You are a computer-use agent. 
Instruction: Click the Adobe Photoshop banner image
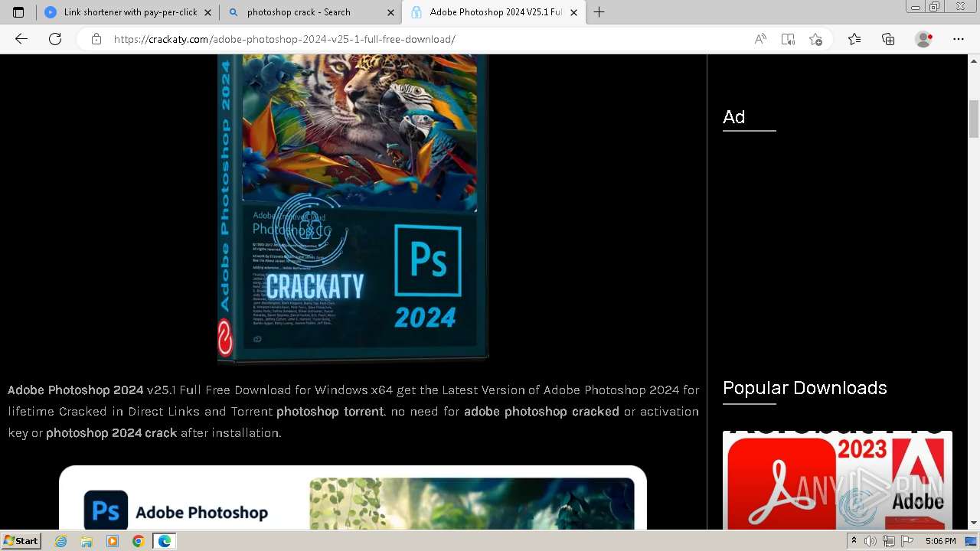coord(353,497)
